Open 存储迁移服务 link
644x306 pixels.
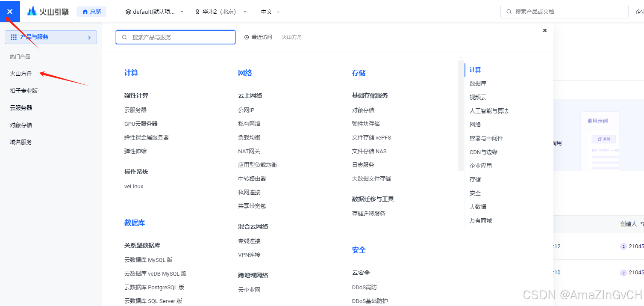coord(369,214)
